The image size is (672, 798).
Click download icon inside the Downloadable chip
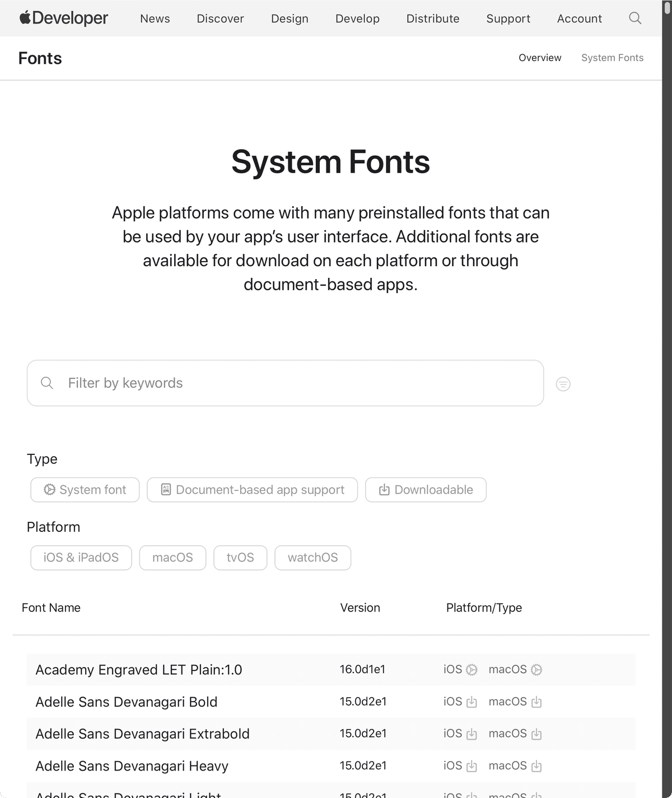(384, 489)
